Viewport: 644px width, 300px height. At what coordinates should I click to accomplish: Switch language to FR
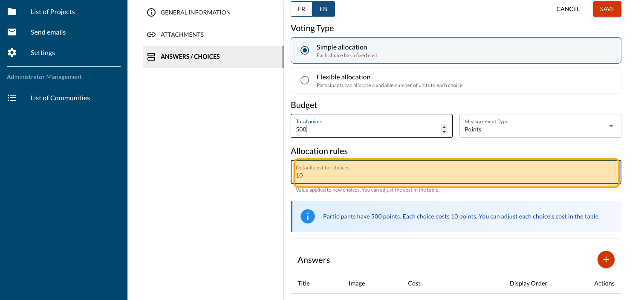[x=301, y=9]
